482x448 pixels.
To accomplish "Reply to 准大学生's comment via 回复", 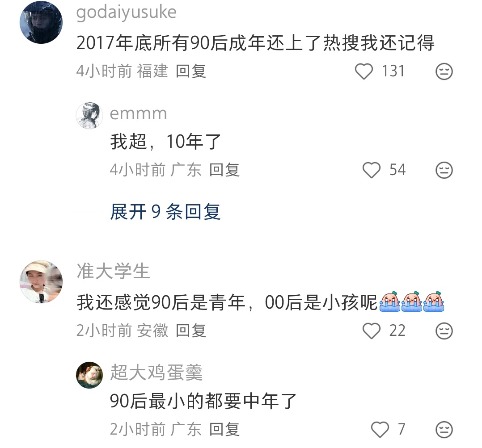I will [x=191, y=331].
